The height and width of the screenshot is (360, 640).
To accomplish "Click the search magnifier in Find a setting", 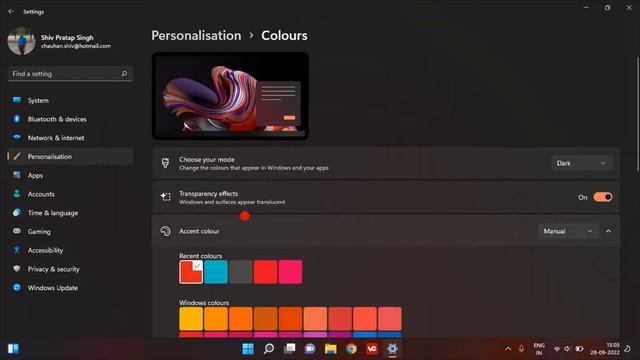I will pyautogui.click(x=124, y=74).
